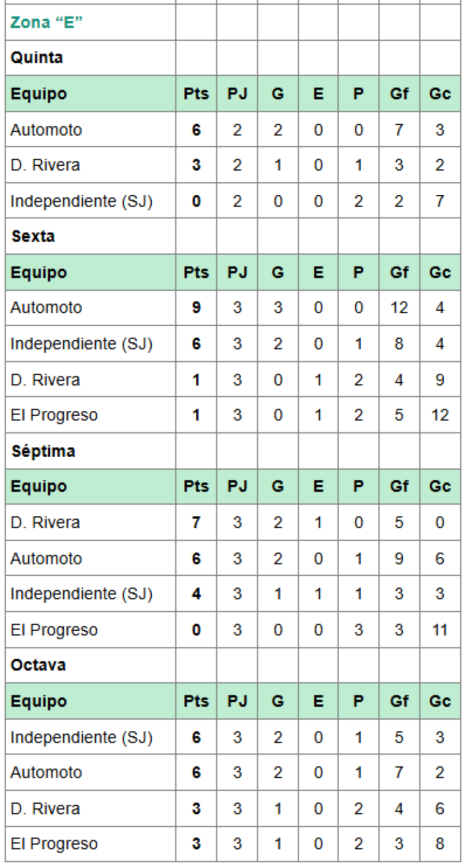Select Automoto in the Quinta table
This screenshot has height=868, width=466.
(x=46, y=129)
